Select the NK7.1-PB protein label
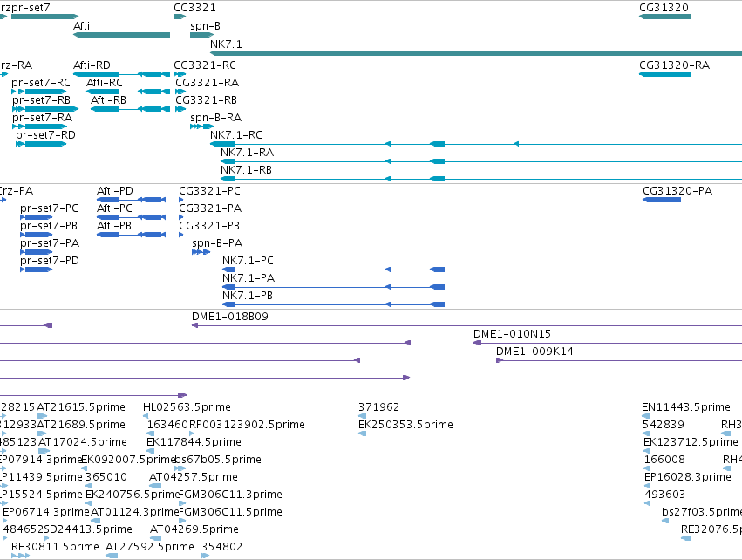This screenshot has width=742, height=560. coord(248,296)
